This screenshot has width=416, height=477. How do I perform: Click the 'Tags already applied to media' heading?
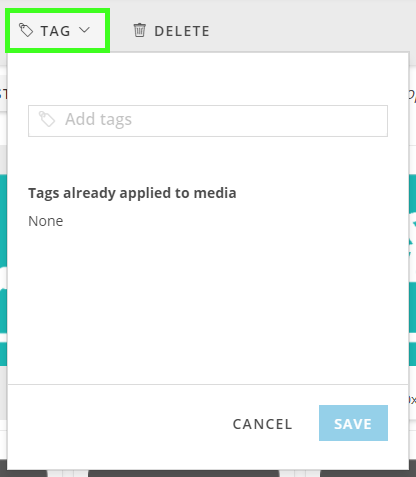click(x=132, y=193)
